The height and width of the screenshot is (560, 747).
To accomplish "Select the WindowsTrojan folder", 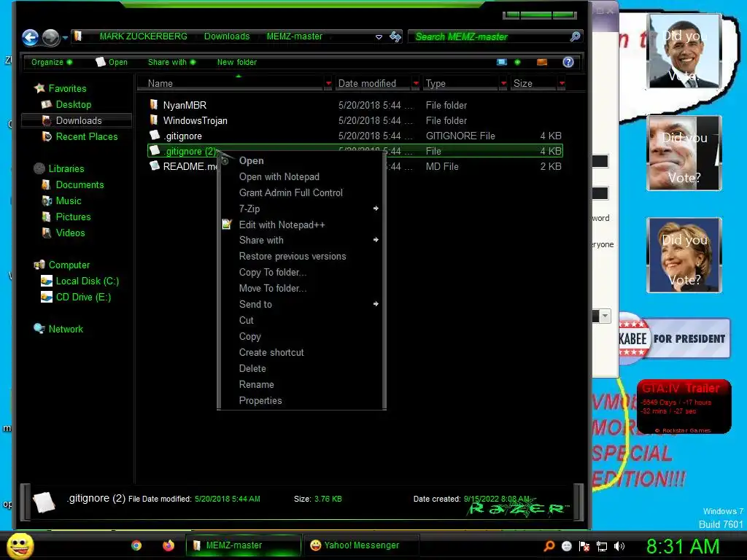I will (355, 120).
